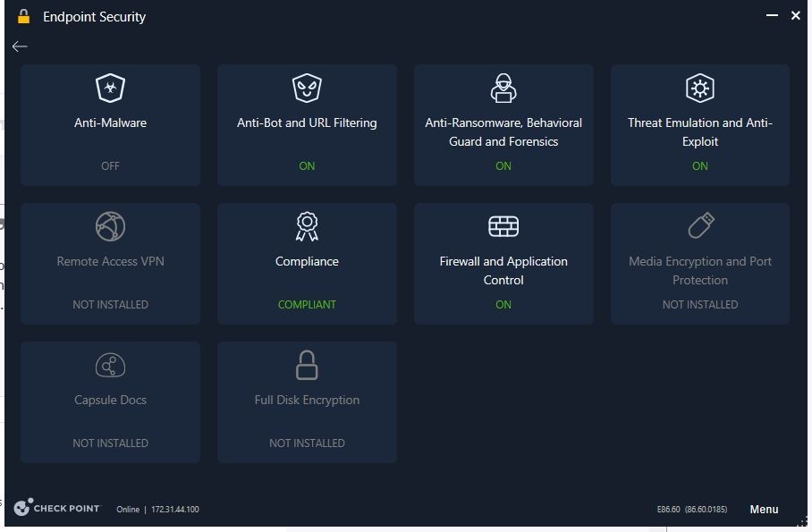Click the Anti-Malware OFF status
The image size is (812, 532).
click(x=110, y=165)
